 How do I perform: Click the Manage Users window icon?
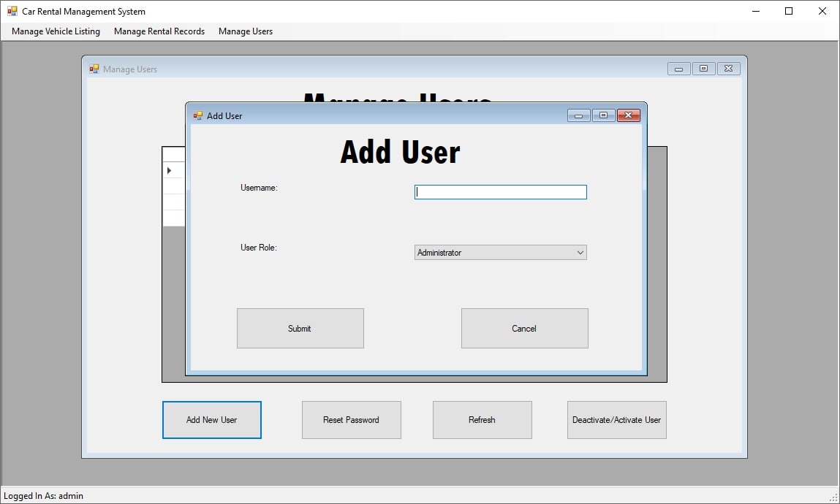(94, 69)
